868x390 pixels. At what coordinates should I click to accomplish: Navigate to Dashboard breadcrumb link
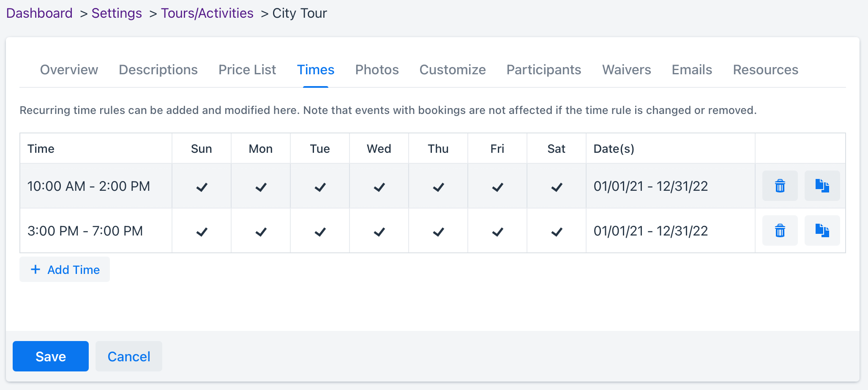coord(39,13)
